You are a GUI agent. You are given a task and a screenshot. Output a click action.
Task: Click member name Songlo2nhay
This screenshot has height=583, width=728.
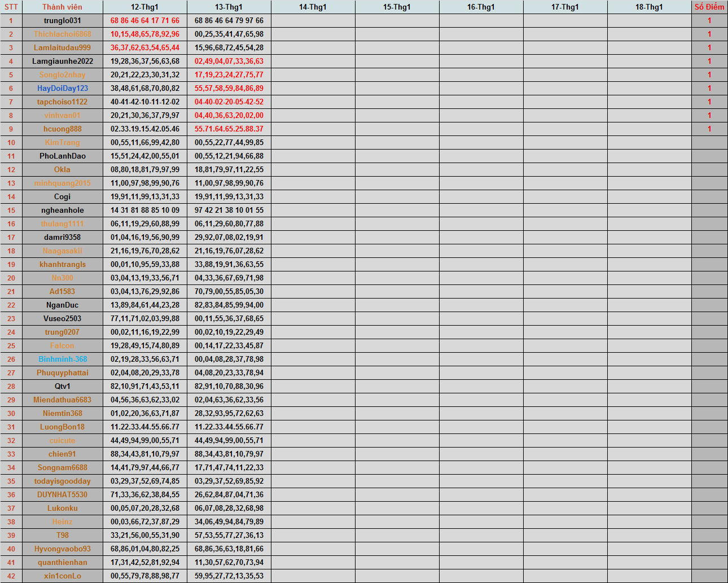pyautogui.click(x=62, y=74)
